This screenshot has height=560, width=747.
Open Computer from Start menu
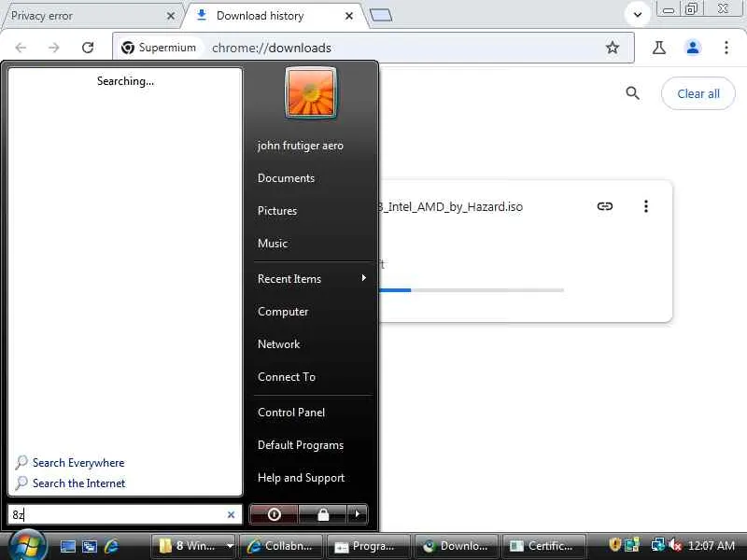[x=283, y=312]
